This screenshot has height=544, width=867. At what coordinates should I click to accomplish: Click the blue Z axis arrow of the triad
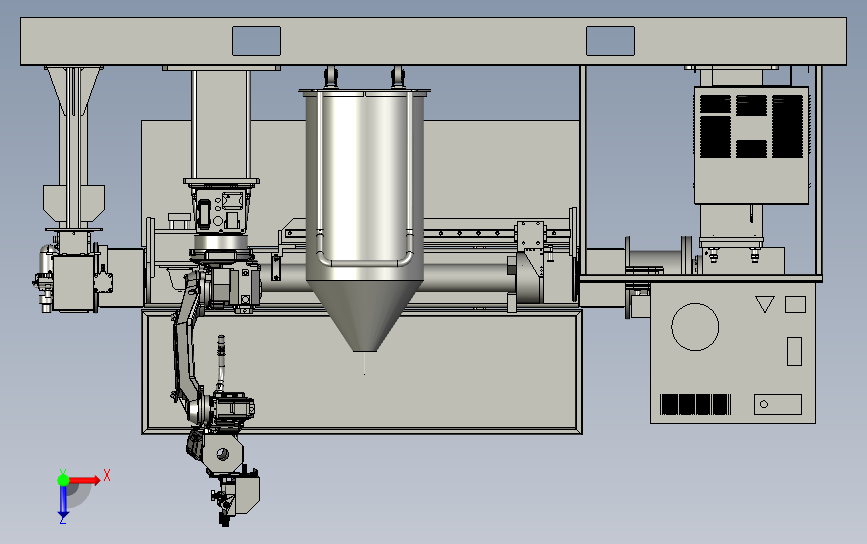(63, 503)
